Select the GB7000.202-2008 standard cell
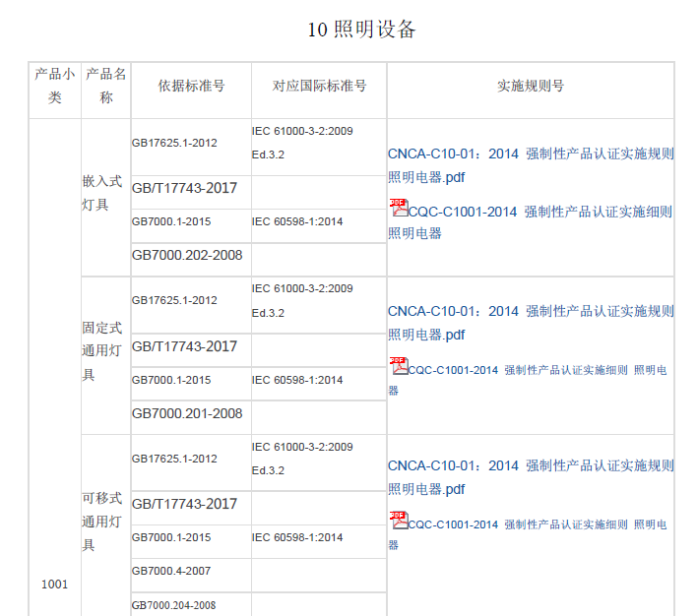The image size is (697, 616). coord(187,256)
